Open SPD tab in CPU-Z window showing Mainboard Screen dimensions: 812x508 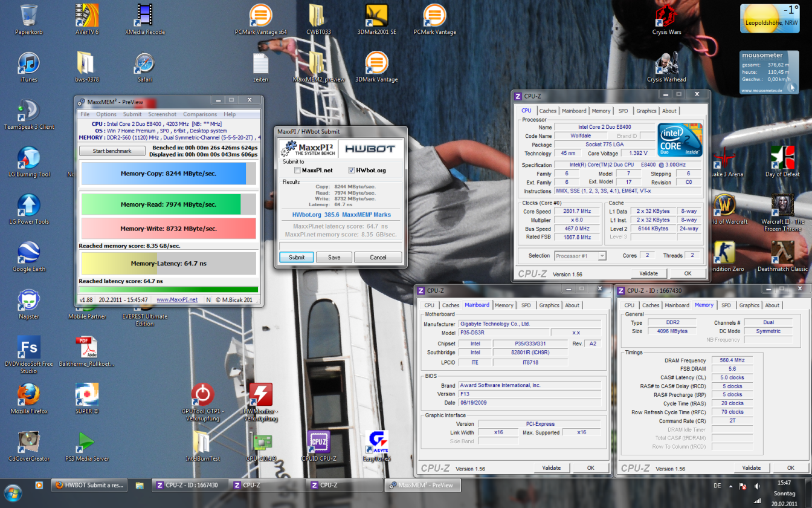point(526,305)
